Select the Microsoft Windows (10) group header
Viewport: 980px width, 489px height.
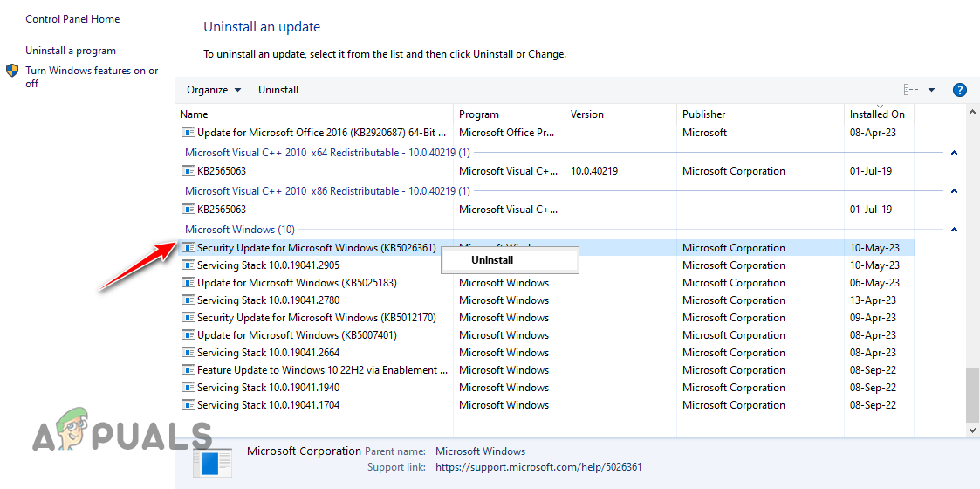240,230
